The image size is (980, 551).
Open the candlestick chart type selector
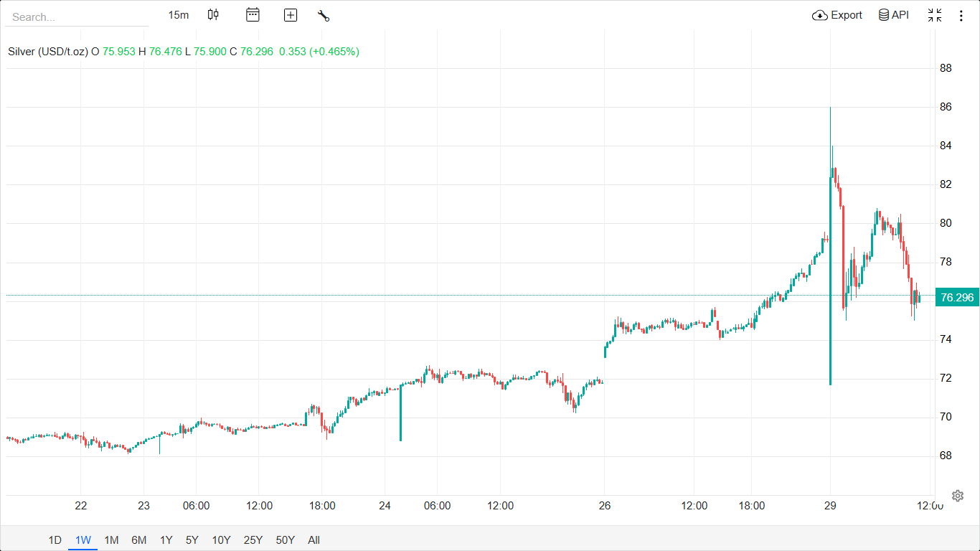[213, 15]
